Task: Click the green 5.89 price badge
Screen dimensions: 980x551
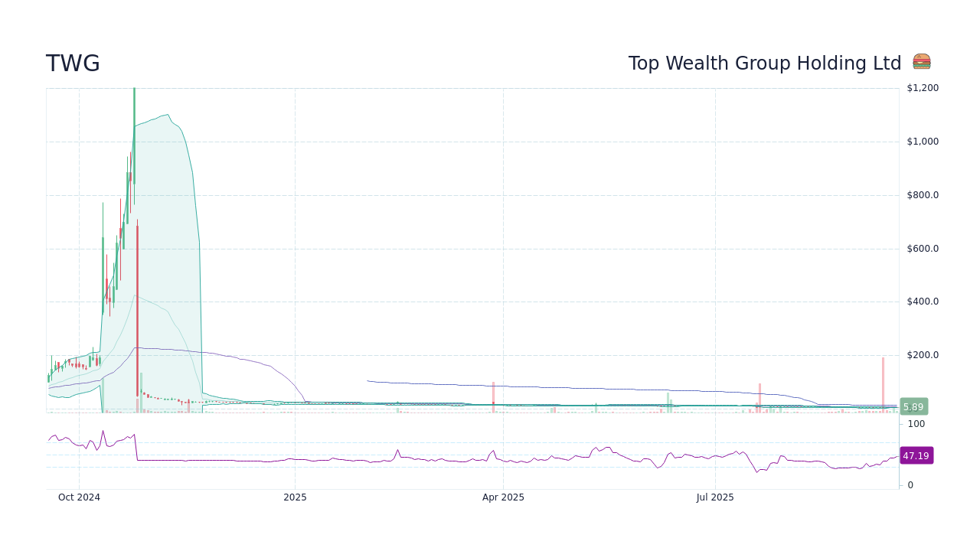Action: (914, 406)
